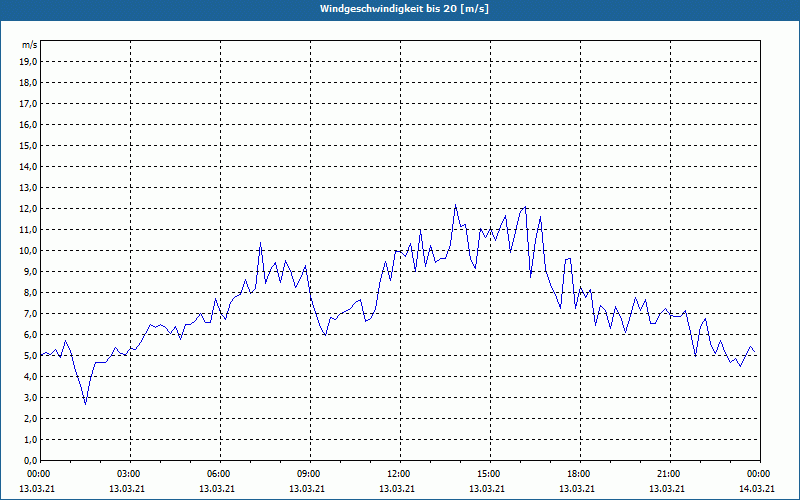Click the wind speed peak near 14:00
Image resolution: width=800 pixels, height=500 pixels.
[456, 205]
